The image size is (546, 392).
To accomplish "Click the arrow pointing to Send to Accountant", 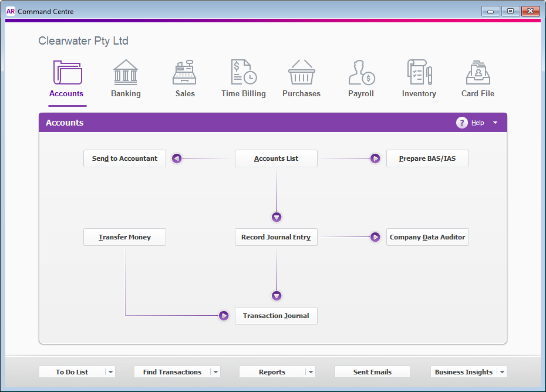I will (177, 158).
